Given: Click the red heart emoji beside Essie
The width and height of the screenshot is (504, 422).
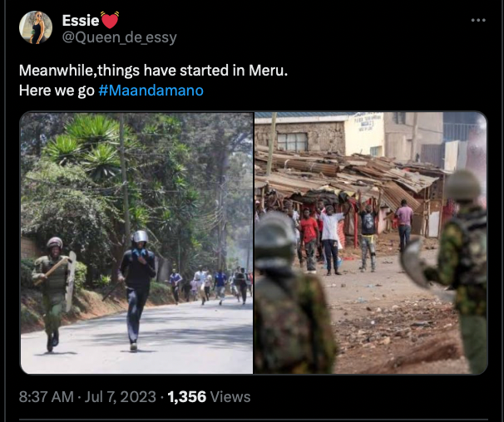Looking at the screenshot, I should [x=110, y=20].
